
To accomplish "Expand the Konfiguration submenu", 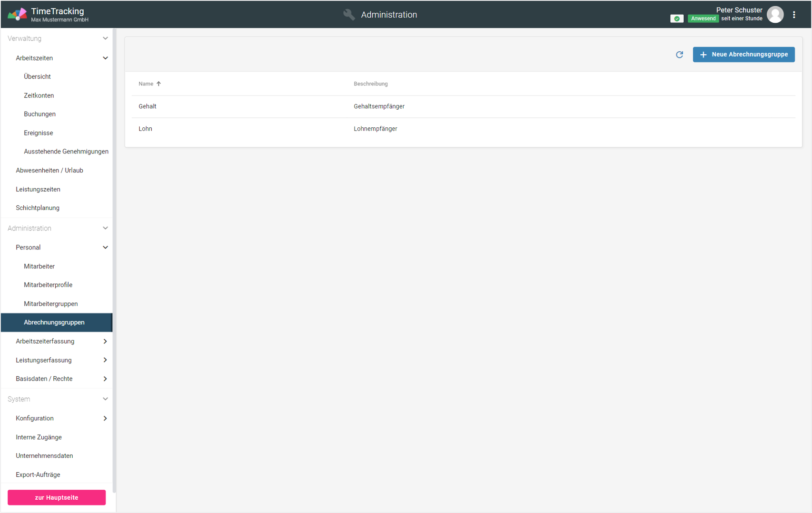I will pos(105,418).
